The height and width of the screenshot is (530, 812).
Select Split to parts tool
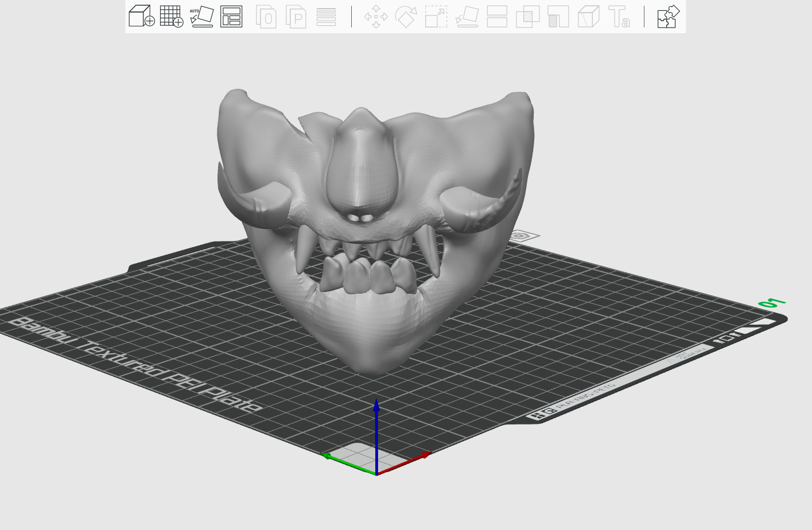pos(296,17)
